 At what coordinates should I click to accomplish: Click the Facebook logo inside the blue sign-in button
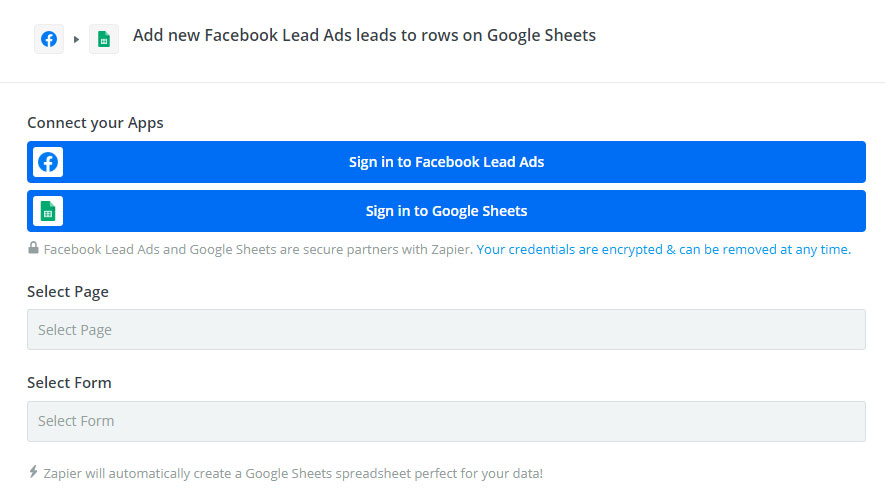(x=48, y=162)
